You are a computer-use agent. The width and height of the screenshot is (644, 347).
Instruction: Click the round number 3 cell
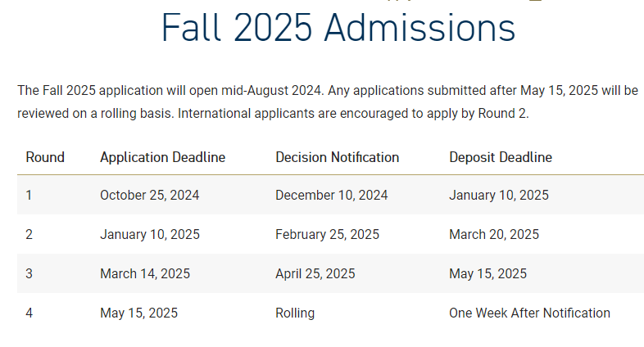[x=29, y=273]
